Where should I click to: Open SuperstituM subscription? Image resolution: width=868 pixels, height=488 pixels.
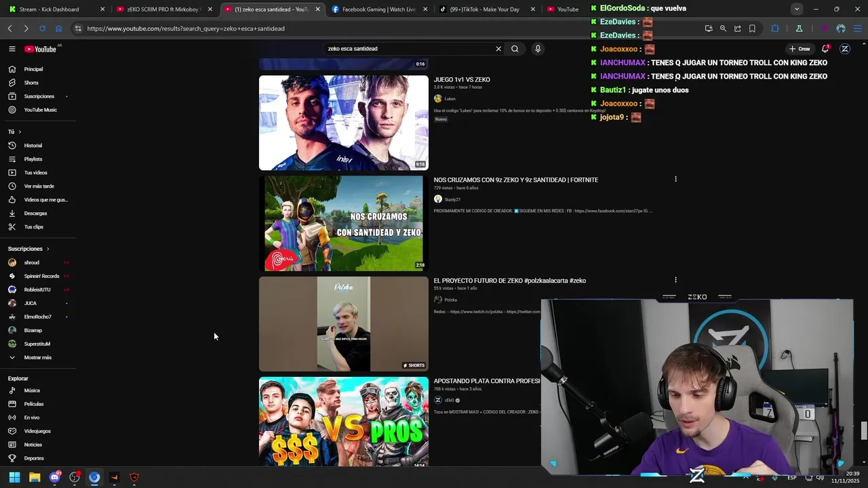38,344
